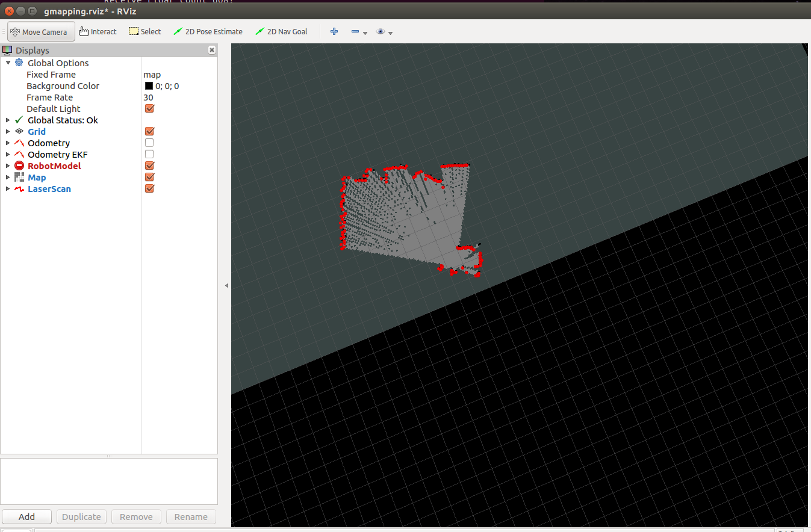Expand the Global Status: Ok item
The image size is (811, 532).
[x=8, y=120]
